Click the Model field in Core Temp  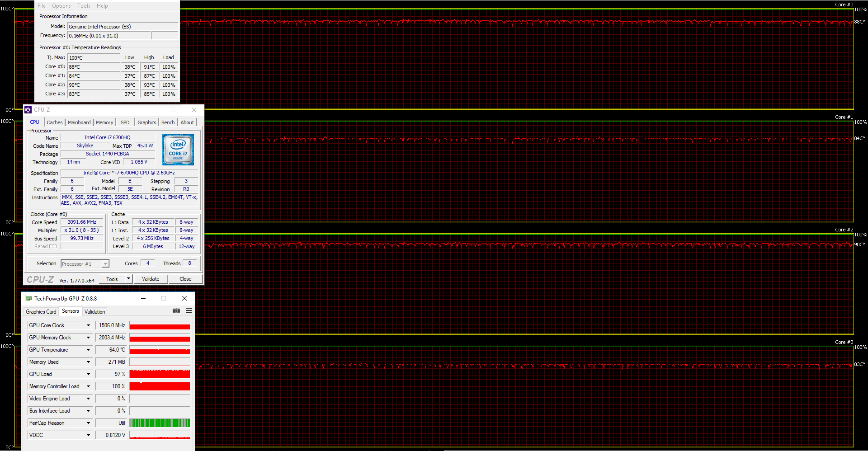pos(123,27)
